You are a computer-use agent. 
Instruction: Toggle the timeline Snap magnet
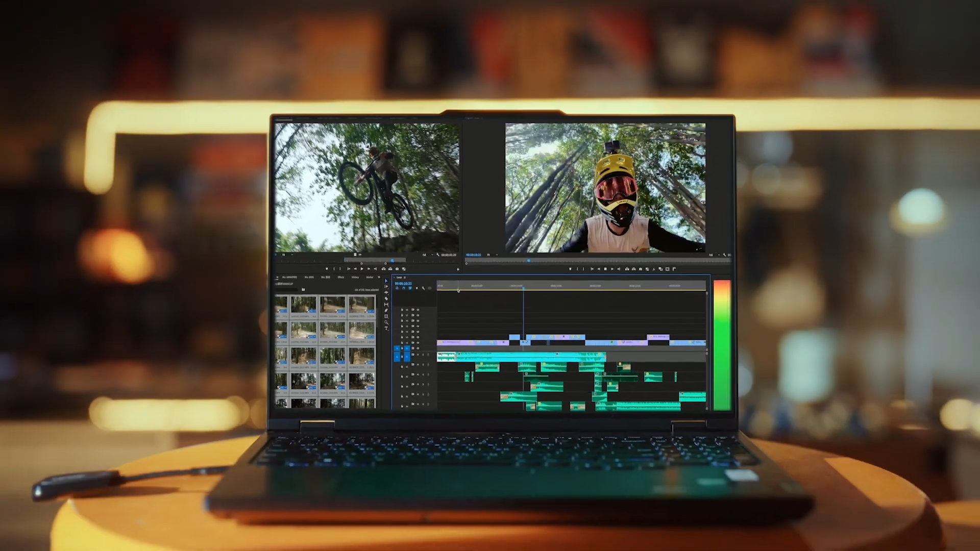coord(403,288)
